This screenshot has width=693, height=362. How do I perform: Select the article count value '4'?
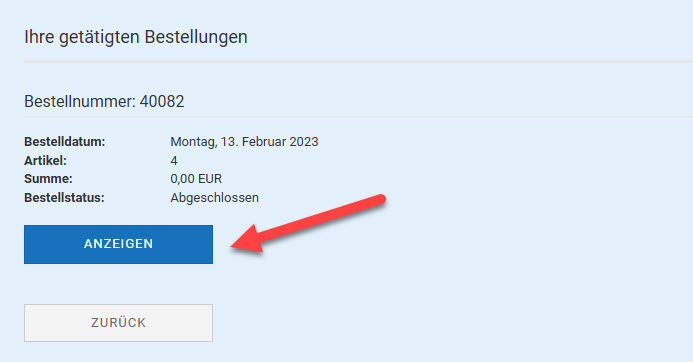click(174, 161)
